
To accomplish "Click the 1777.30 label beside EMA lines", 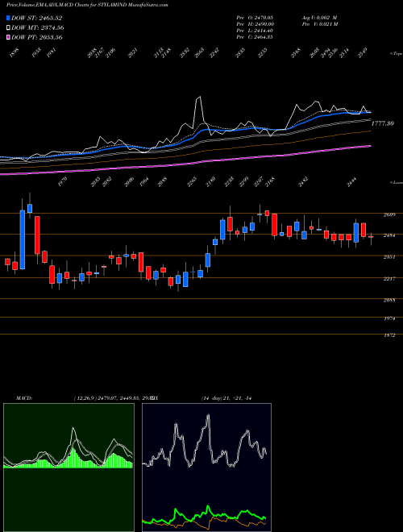I will click(x=382, y=123).
